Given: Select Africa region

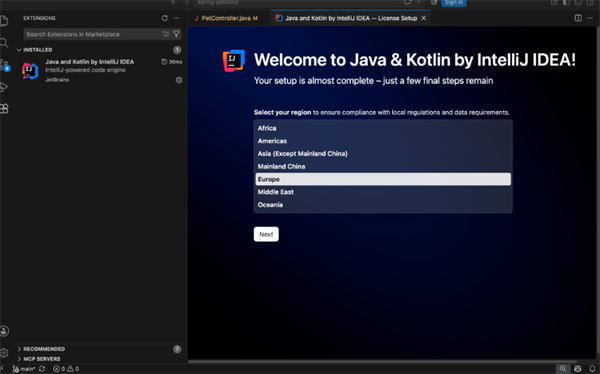Looking at the screenshot, I should [x=383, y=128].
